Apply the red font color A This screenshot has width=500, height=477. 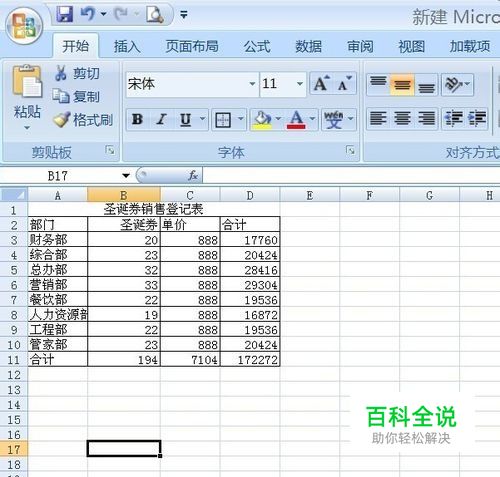pos(296,119)
